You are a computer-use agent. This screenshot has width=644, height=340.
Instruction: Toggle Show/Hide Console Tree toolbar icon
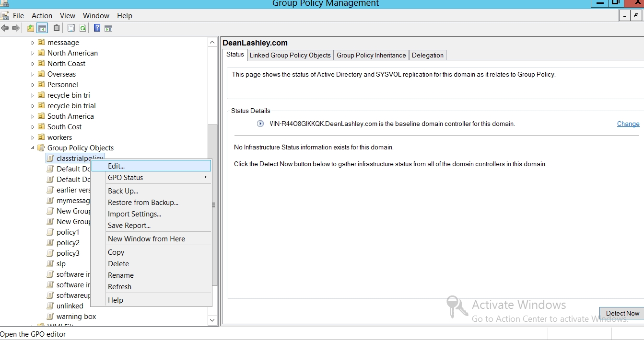point(42,28)
